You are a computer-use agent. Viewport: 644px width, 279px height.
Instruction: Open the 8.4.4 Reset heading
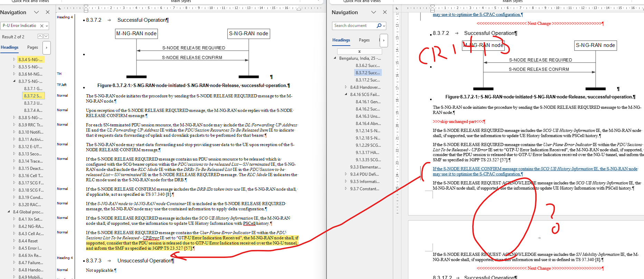pyautogui.click(x=28, y=241)
